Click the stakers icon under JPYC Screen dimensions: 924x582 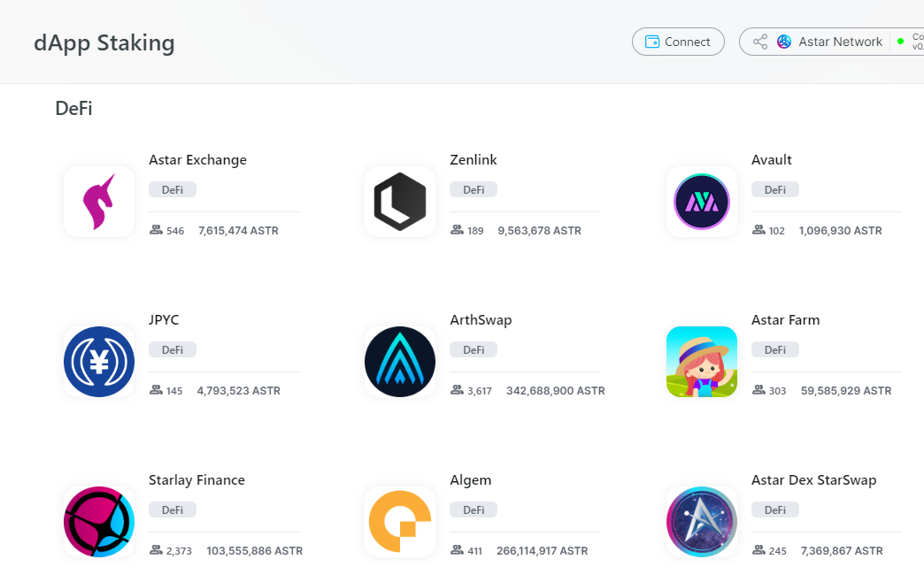157,390
